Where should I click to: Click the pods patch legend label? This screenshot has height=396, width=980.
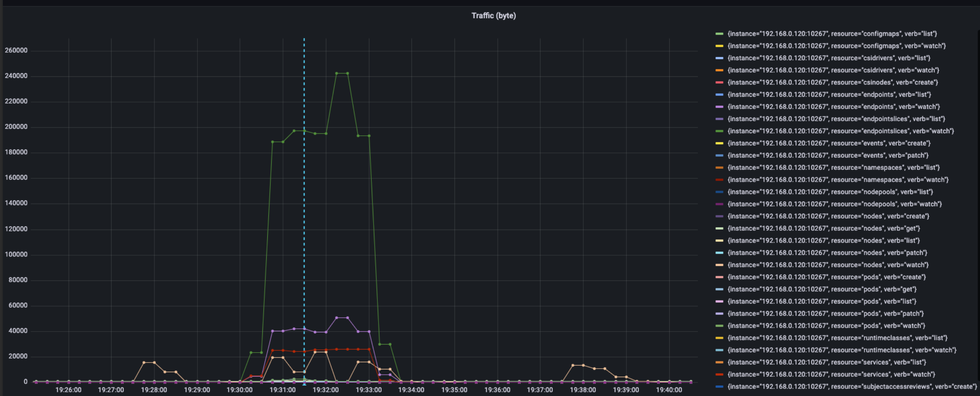(826, 314)
